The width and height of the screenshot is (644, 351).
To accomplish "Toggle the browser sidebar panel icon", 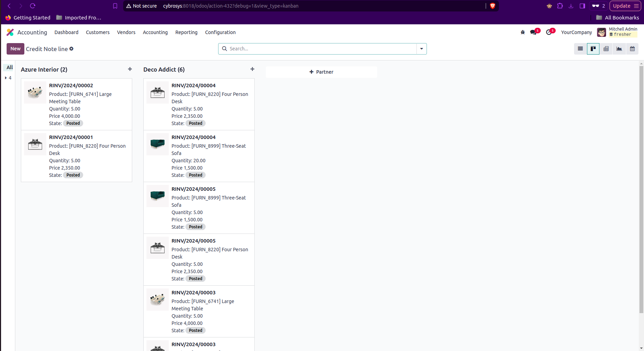I will pyautogui.click(x=582, y=6).
